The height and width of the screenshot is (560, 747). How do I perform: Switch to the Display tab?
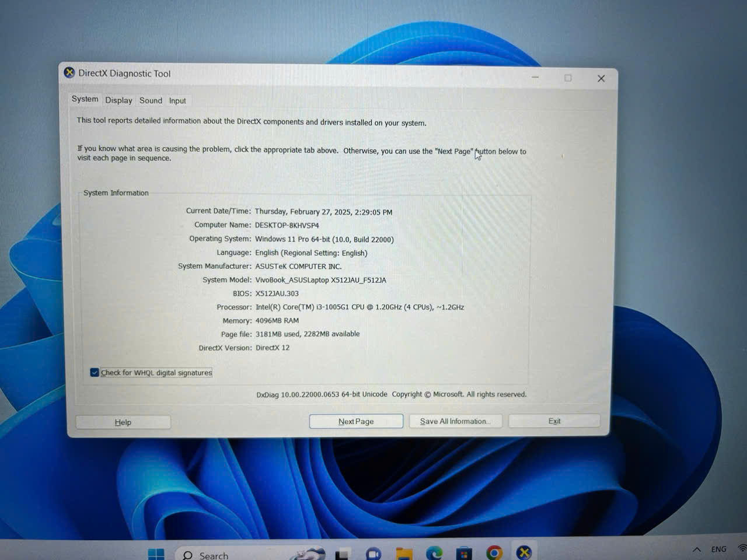[x=119, y=100]
